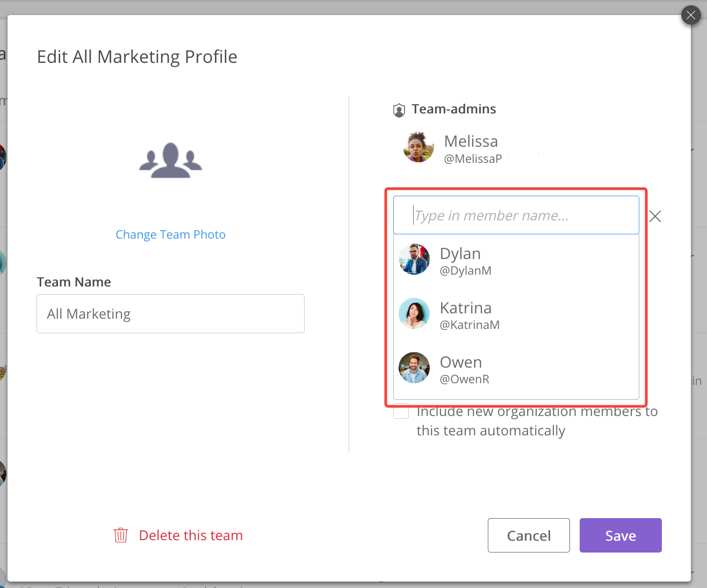Select Katrina from the member suggestions
707x588 pixels.
516,314
